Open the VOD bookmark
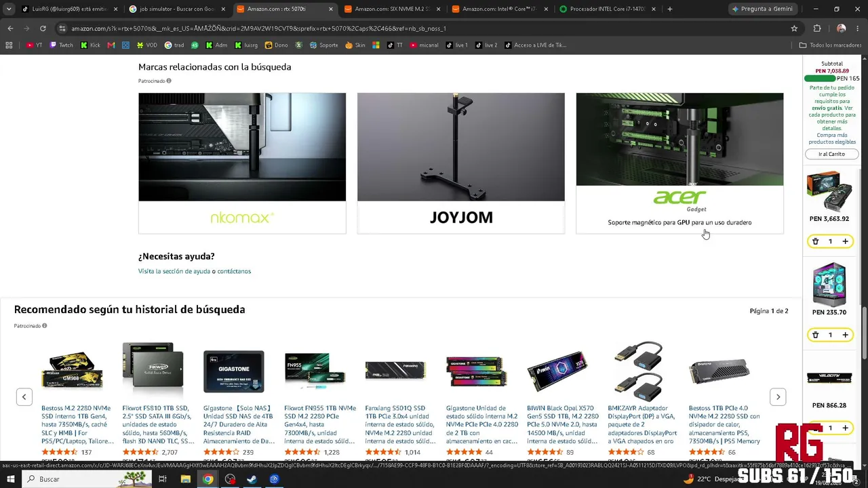Screen dimensions: 868x488 point(147,45)
